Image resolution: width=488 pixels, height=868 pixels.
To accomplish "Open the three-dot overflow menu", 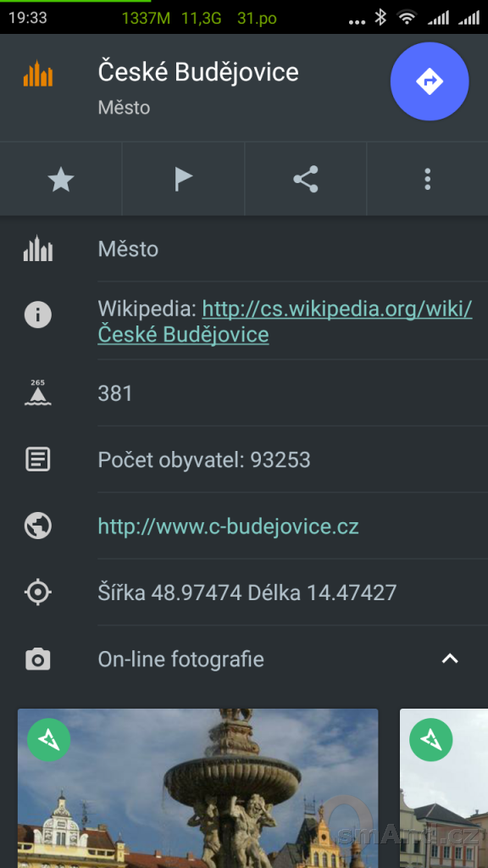I will [x=427, y=180].
